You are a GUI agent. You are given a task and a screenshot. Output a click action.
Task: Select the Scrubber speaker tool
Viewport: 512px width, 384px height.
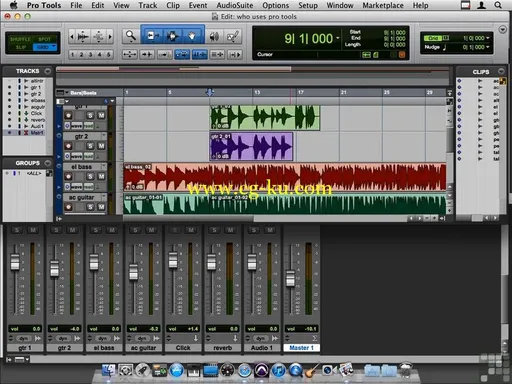coord(214,36)
